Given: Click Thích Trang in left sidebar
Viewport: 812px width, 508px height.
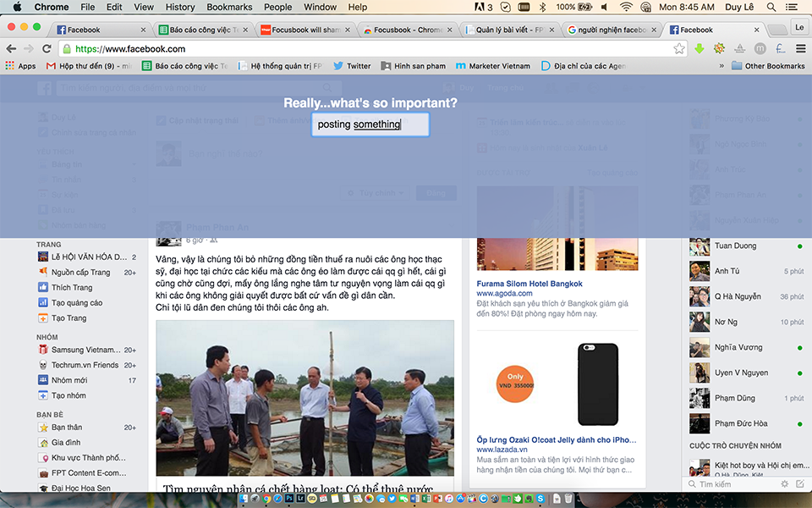Looking at the screenshot, I should tap(65, 287).
